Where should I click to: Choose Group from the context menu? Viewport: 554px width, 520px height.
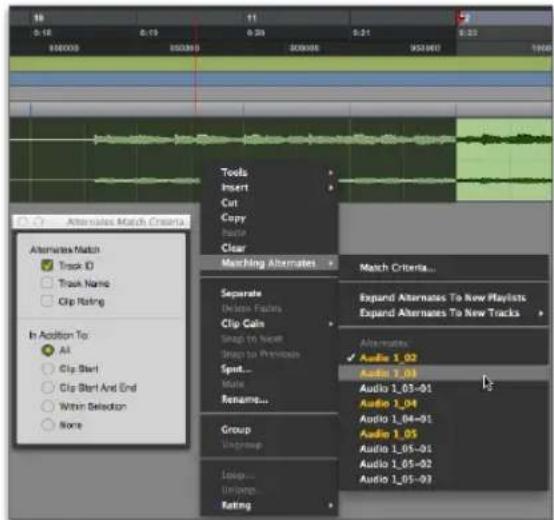269,430
